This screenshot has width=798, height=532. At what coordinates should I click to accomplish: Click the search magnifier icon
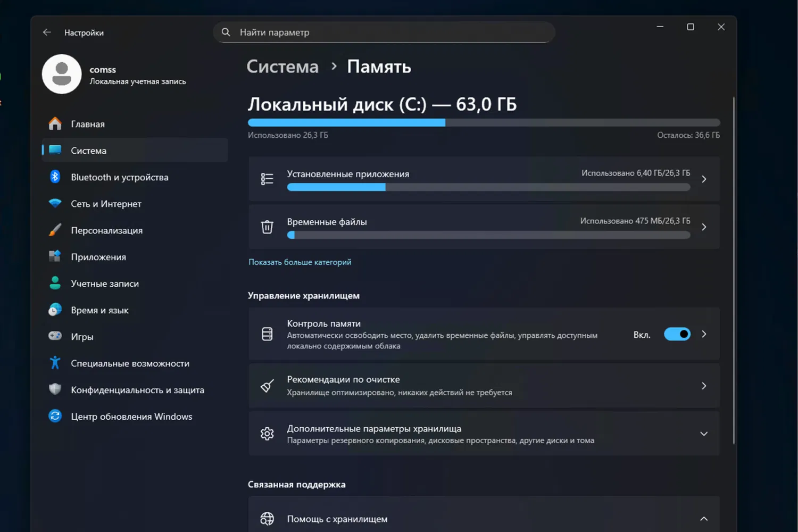click(x=226, y=32)
